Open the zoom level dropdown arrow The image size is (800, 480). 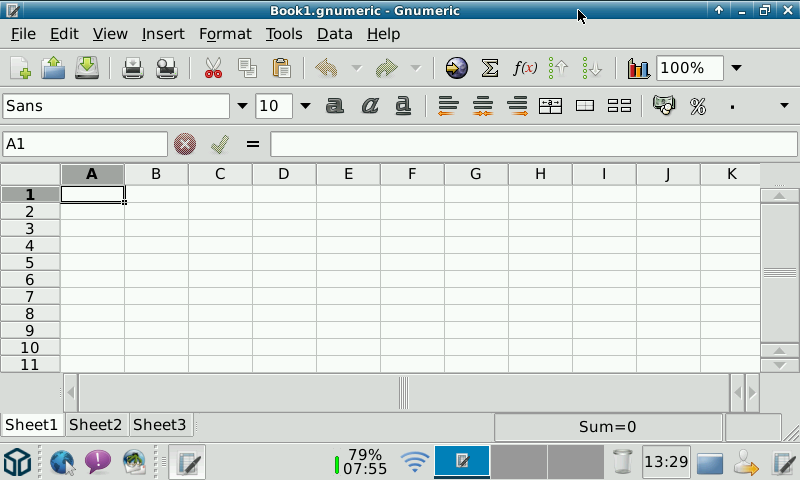[736, 68]
